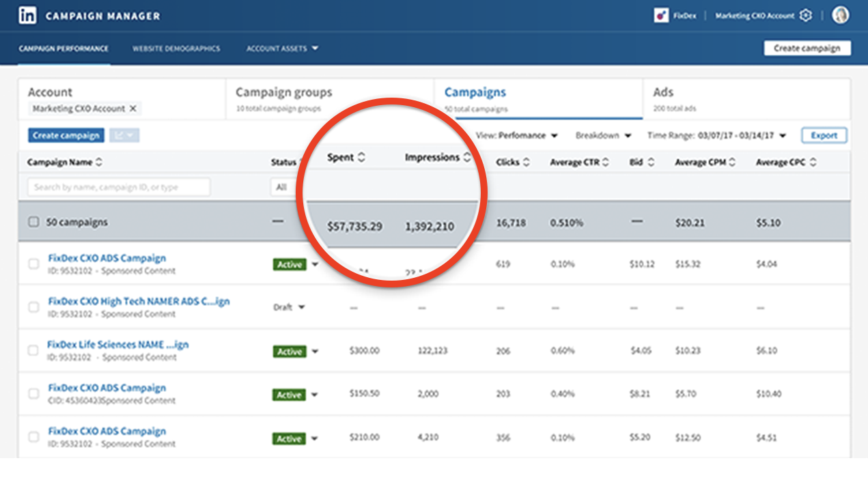Viewport: 868px width, 482px height.
Task: Sort by Campaign Name column
Action: coord(99,162)
